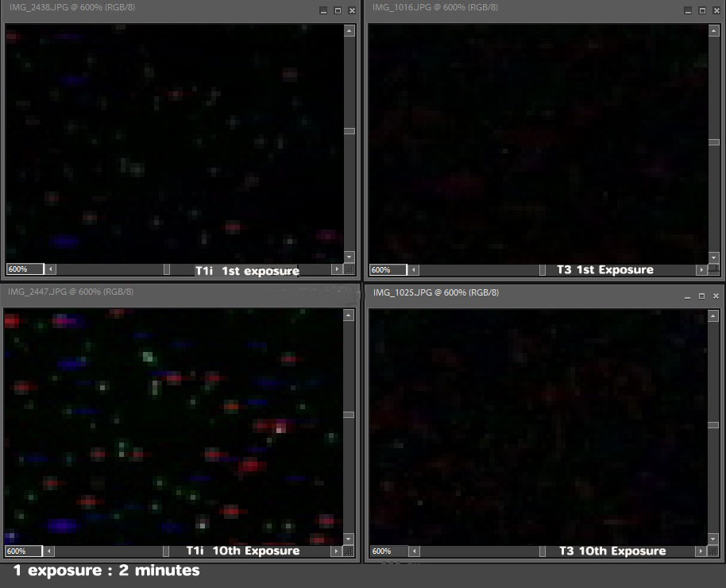Viewport: 726px width, 588px height.
Task: Click horizontal scrollbar thumb in IMG_1025.JPG window
Action: click(x=543, y=551)
